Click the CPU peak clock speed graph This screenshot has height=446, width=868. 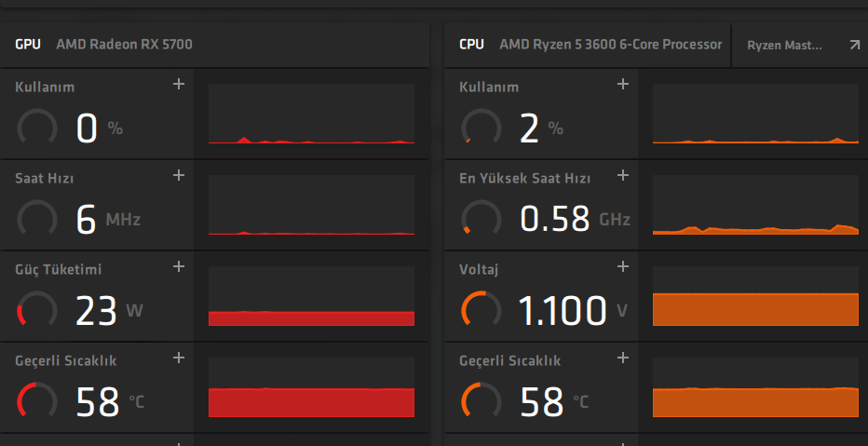[x=755, y=205]
